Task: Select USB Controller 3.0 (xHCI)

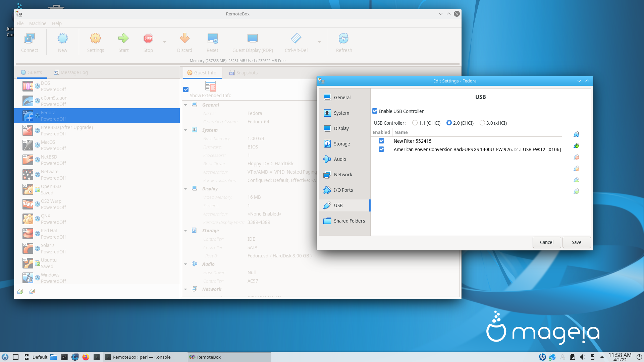Action: 482,123
